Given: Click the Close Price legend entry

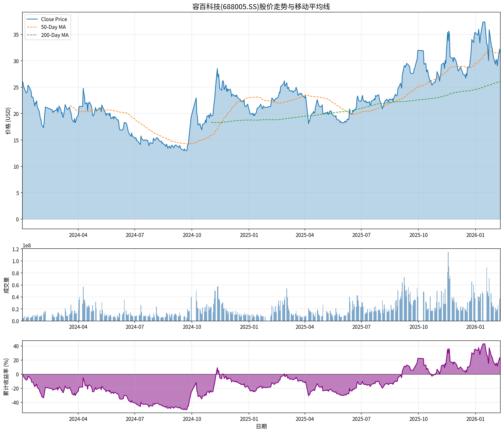Looking at the screenshot, I should coord(54,19).
